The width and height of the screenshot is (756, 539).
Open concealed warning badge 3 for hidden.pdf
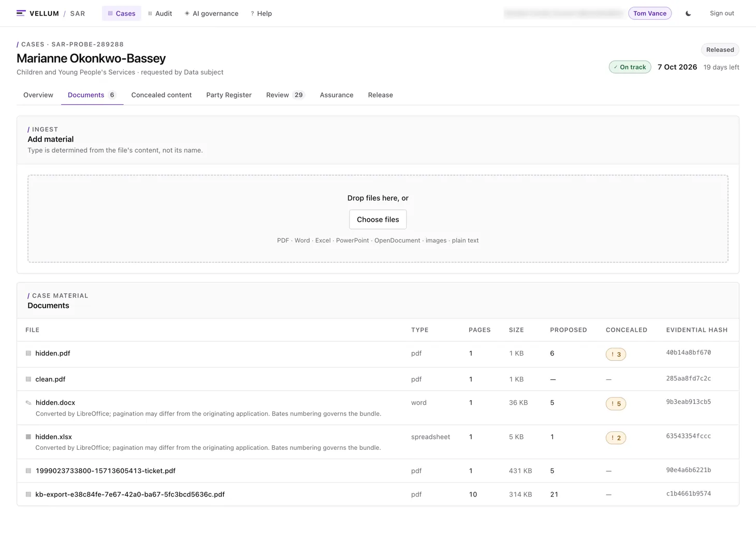tap(616, 354)
